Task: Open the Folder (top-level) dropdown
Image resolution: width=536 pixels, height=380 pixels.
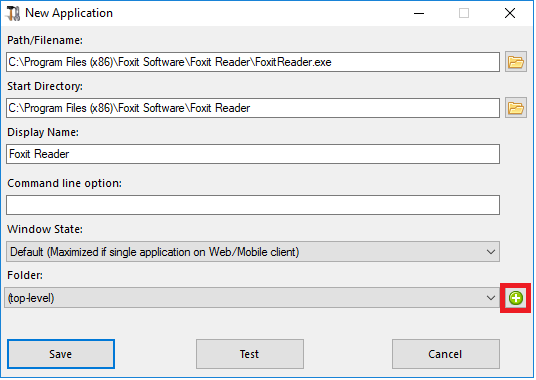Action: click(252, 298)
